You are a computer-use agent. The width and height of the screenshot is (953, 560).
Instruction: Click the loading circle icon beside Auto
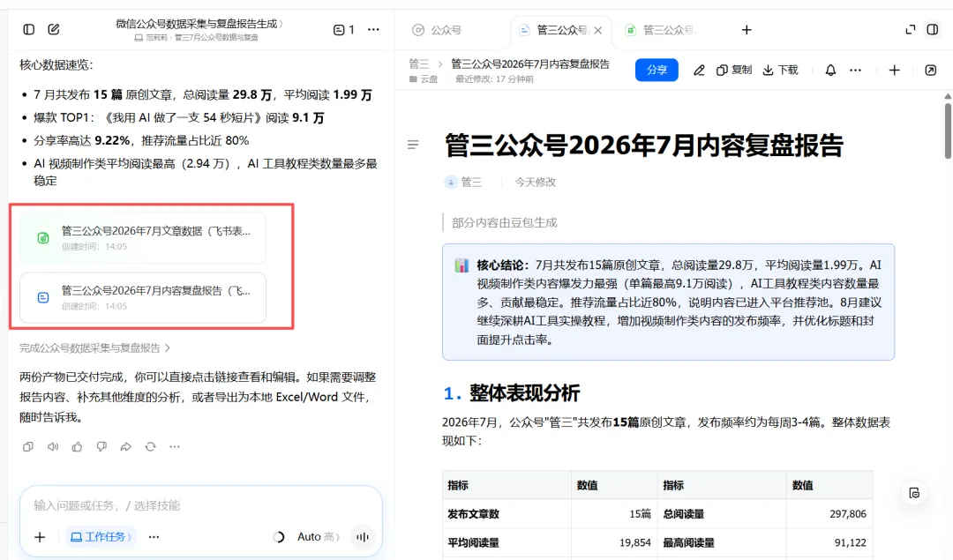(279, 537)
